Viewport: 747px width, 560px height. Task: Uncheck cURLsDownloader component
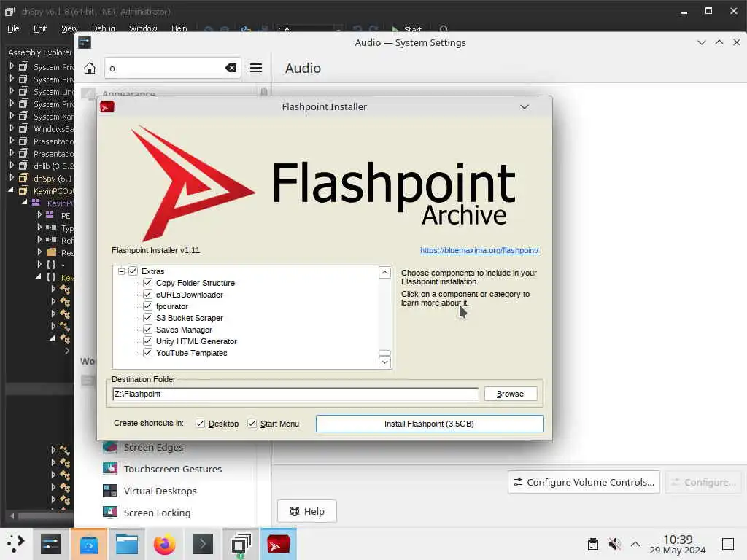click(147, 295)
